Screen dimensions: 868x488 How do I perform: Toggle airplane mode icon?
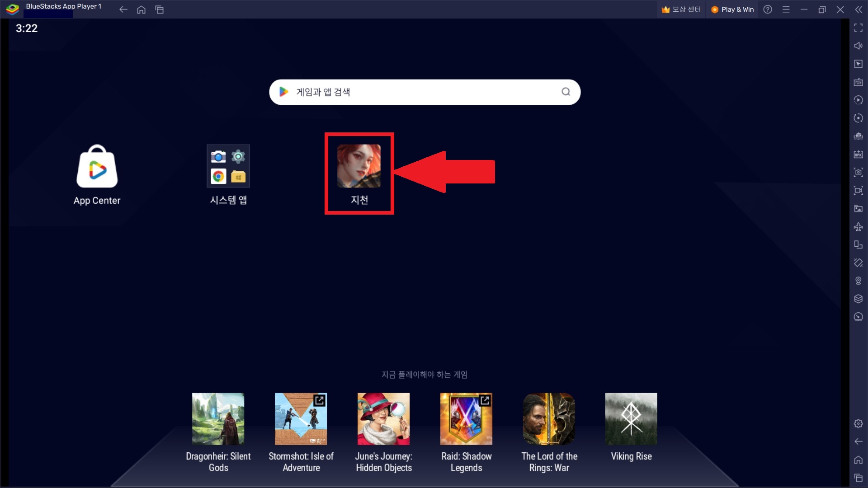point(858,227)
